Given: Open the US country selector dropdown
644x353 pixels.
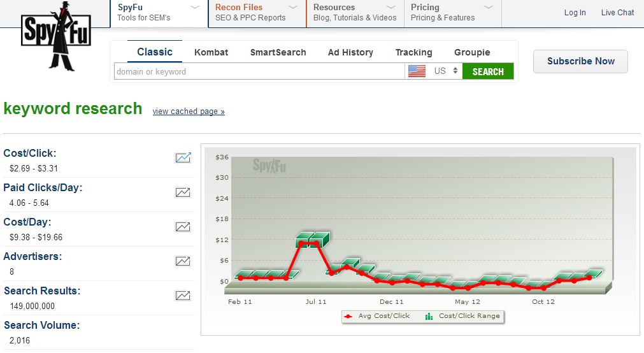Looking at the screenshot, I should pos(446,71).
